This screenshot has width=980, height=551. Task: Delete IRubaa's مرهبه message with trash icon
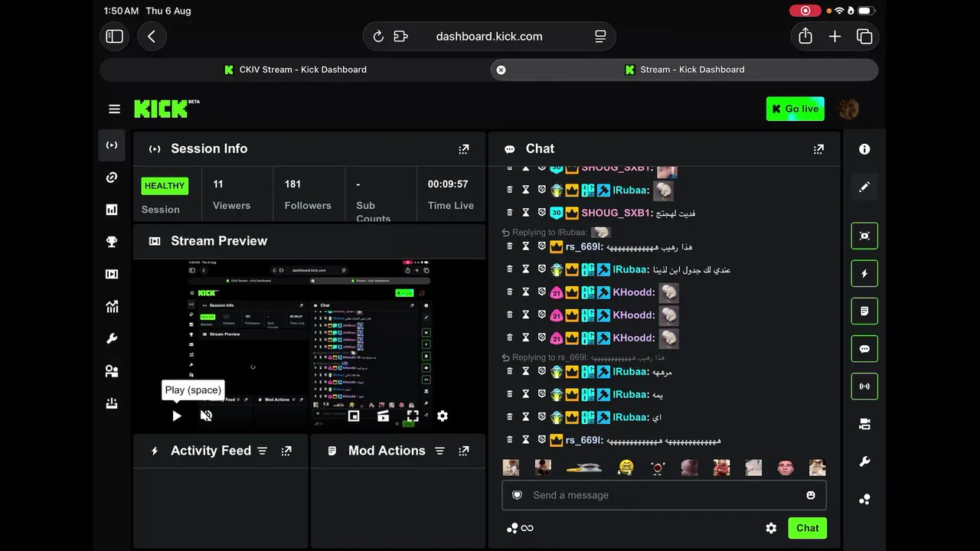510,371
